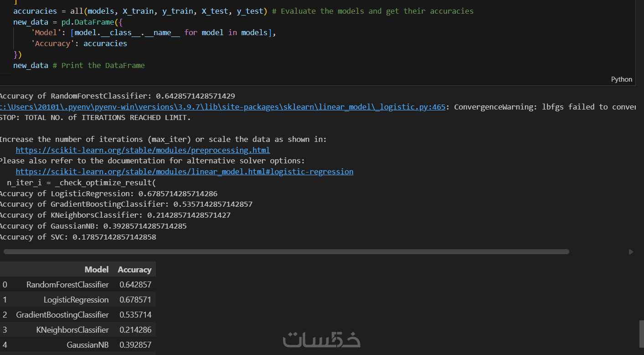644x355 pixels.
Task: Click the output horizontal scrollbar thumb
Action: pyautogui.click(x=286, y=251)
